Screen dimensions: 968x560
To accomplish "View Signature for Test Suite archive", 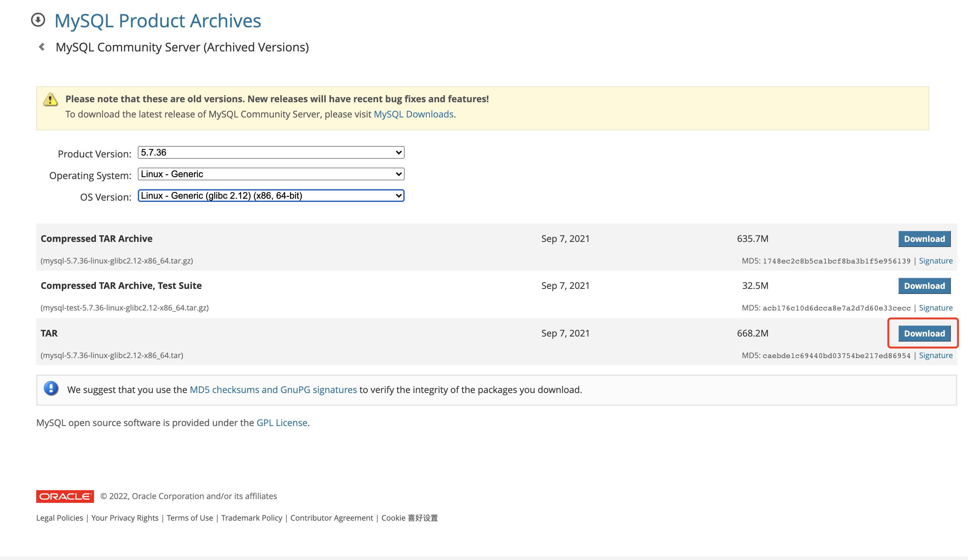I will 935,308.
